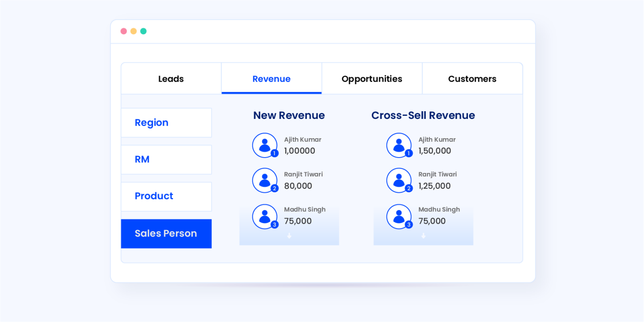Viewport: 644px width, 322px height.
Task: Select Ranjit Tiwari's avatar in New Revenue
Action: point(264,180)
